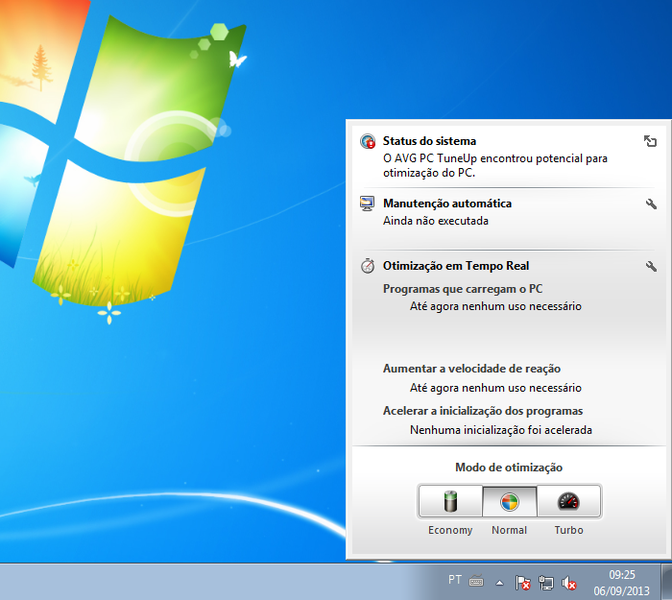Image resolution: width=672 pixels, height=600 pixels.
Task: Click the keyboard icon in the taskbar
Action: (476, 582)
